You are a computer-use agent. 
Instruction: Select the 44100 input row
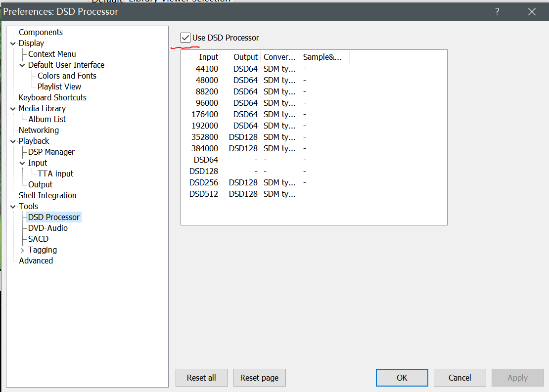207,69
